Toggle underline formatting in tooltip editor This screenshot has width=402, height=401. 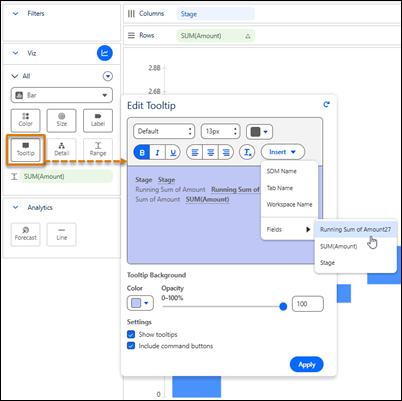(173, 152)
